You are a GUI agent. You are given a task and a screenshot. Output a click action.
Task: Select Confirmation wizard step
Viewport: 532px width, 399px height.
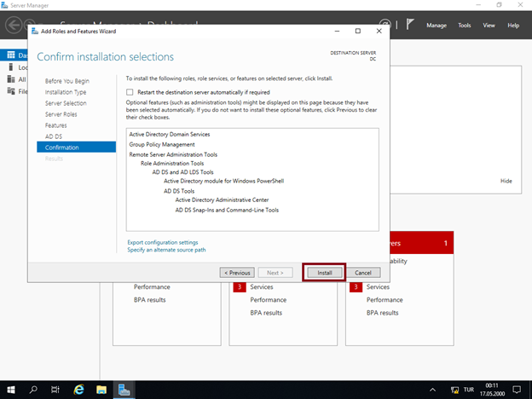77,147
